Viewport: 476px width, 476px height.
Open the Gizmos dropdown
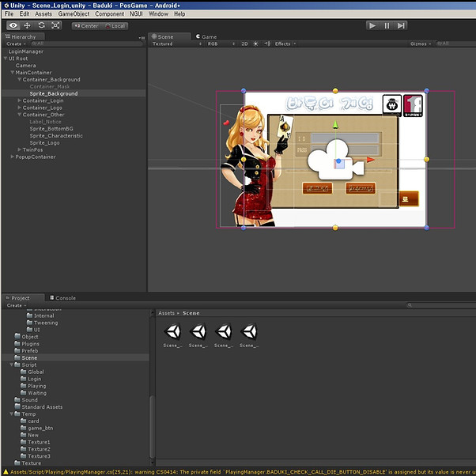point(421,43)
